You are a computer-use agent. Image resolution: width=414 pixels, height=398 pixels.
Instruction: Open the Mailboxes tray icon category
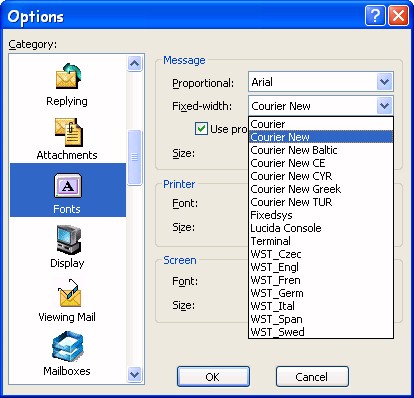coord(68,346)
